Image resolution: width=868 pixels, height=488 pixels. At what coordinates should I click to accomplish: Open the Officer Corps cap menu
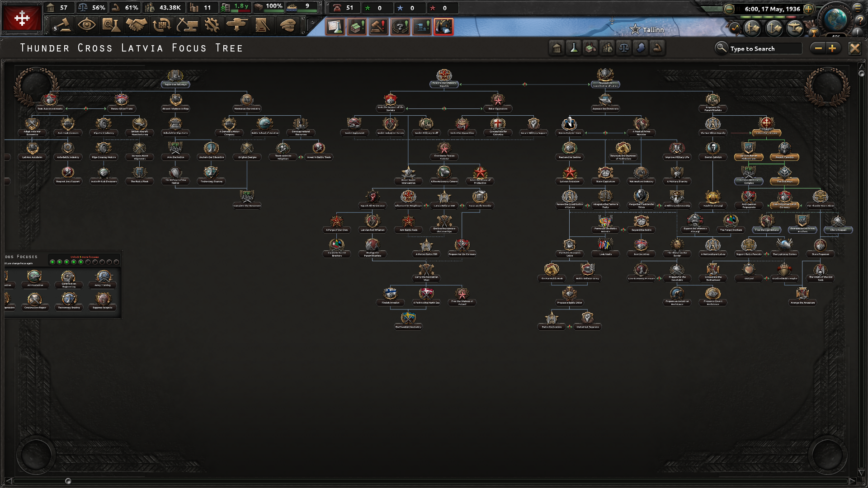[288, 25]
